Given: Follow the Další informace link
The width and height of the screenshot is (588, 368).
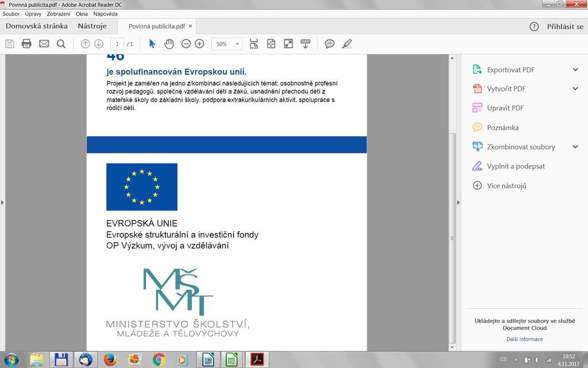Looking at the screenshot, I should 524,339.
